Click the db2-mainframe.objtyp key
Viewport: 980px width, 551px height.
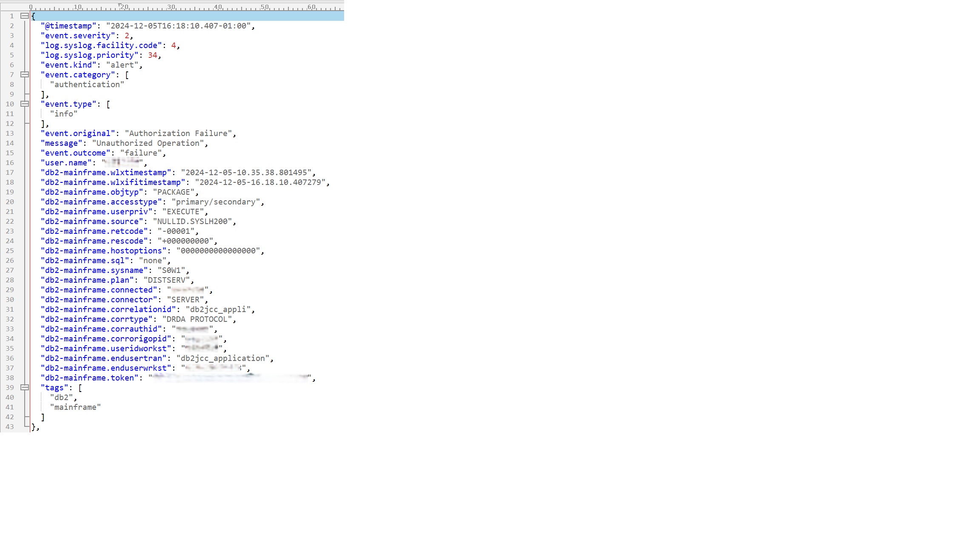(x=91, y=192)
